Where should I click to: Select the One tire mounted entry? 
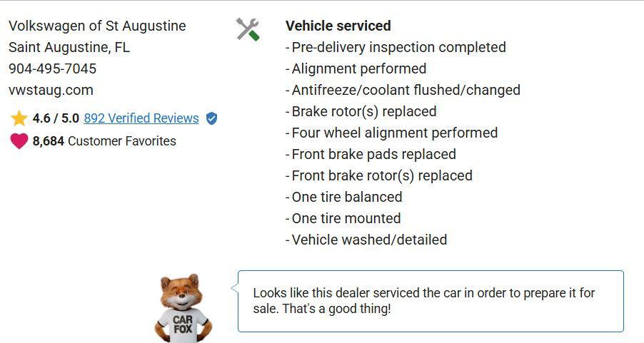(346, 218)
